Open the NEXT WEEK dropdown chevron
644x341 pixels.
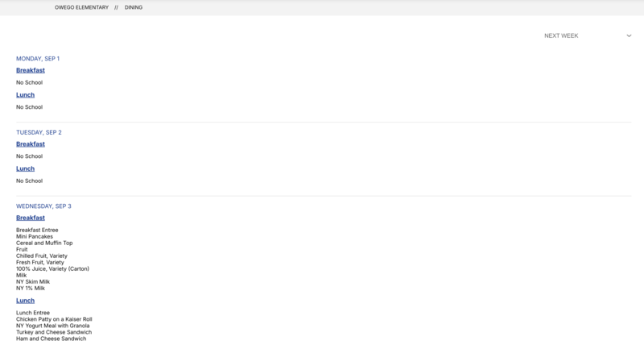coord(629,35)
